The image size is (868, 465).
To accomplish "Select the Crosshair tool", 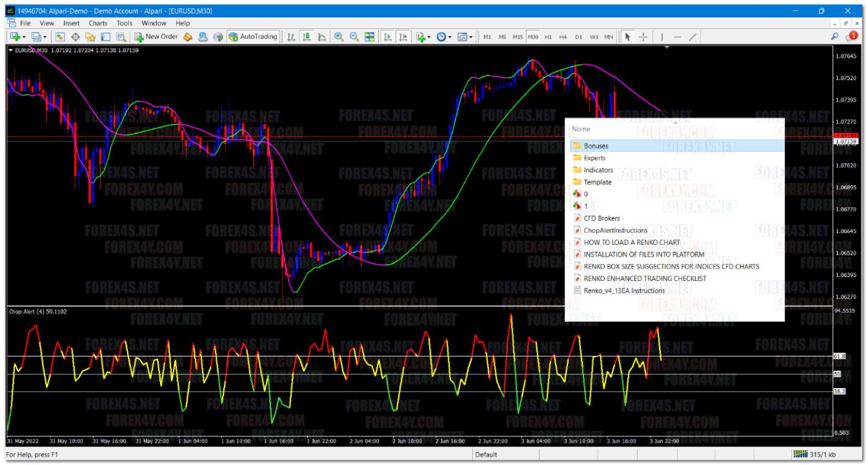I will (643, 37).
